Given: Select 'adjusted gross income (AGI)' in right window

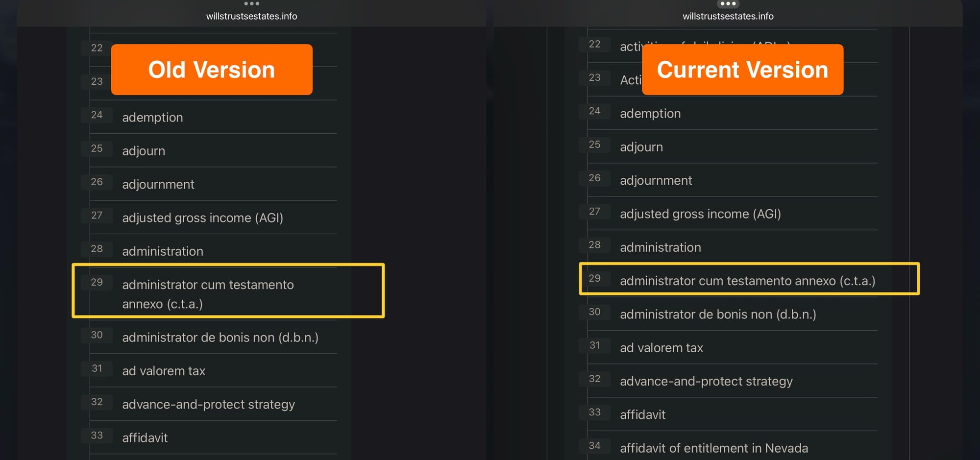Looking at the screenshot, I should coord(700,214).
